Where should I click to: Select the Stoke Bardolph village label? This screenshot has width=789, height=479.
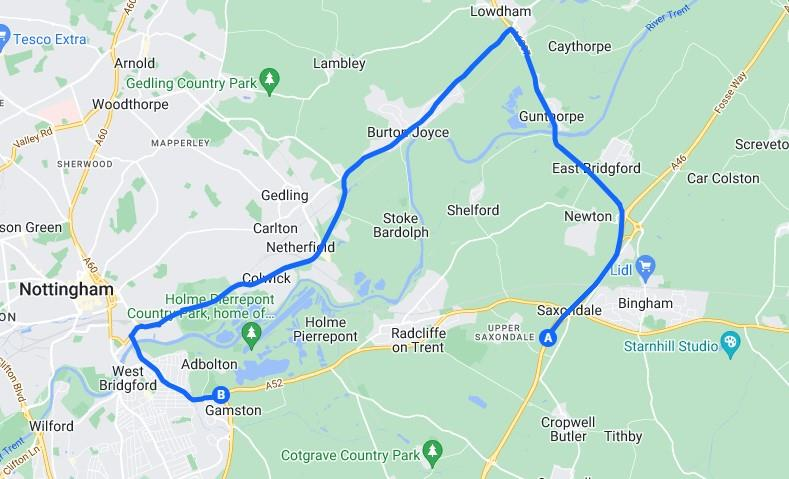click(401, 225)
